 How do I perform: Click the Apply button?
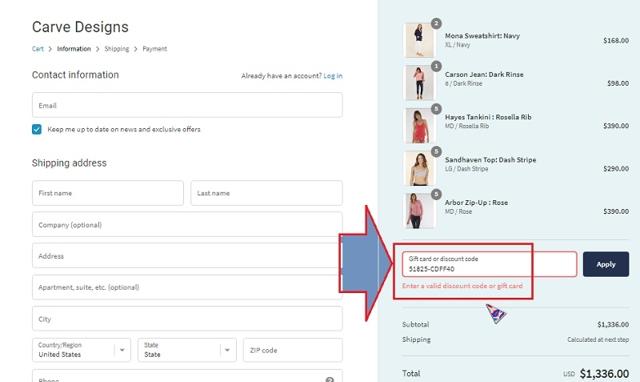606,264
